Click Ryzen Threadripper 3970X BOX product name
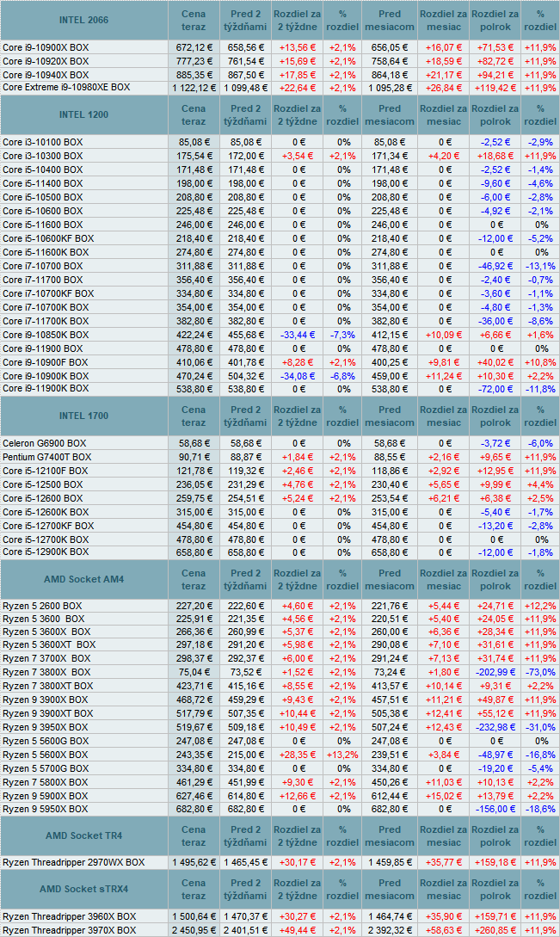The height and width of the screenshot is (937, 560). click(x=70, y=930)
